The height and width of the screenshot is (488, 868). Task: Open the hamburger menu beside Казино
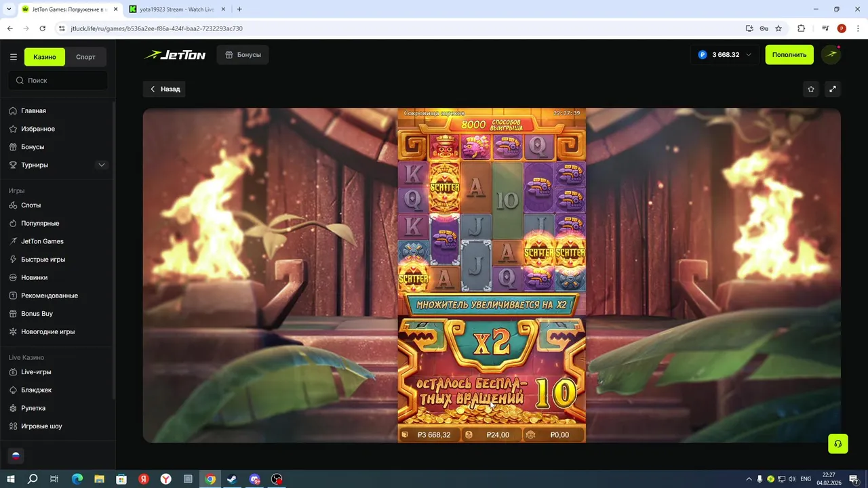(13, 57)
